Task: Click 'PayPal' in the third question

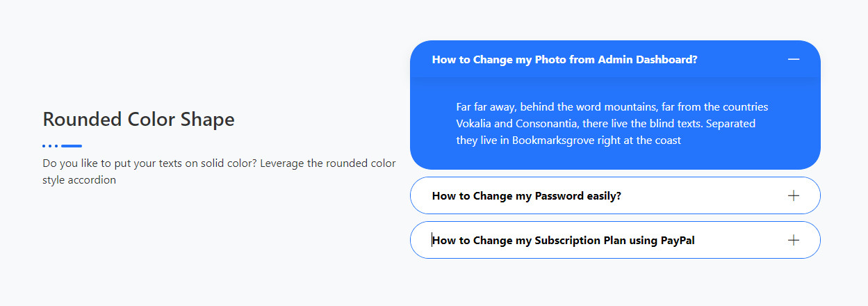Action: click(678, 241)
